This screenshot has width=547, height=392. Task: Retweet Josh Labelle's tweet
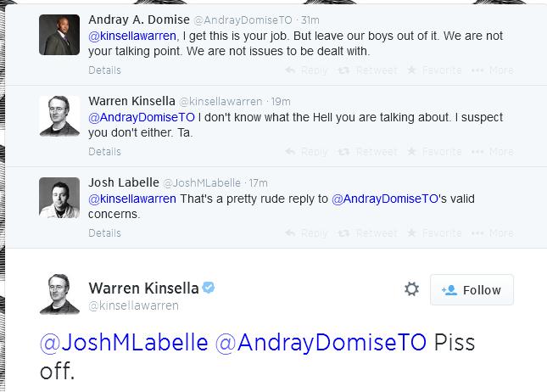tap(370, 232)
